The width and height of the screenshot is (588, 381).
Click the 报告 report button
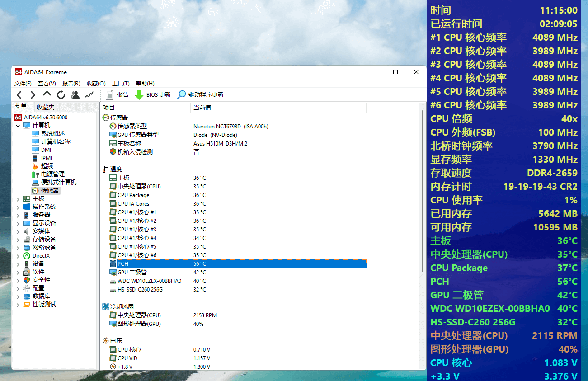coord(117,95)
